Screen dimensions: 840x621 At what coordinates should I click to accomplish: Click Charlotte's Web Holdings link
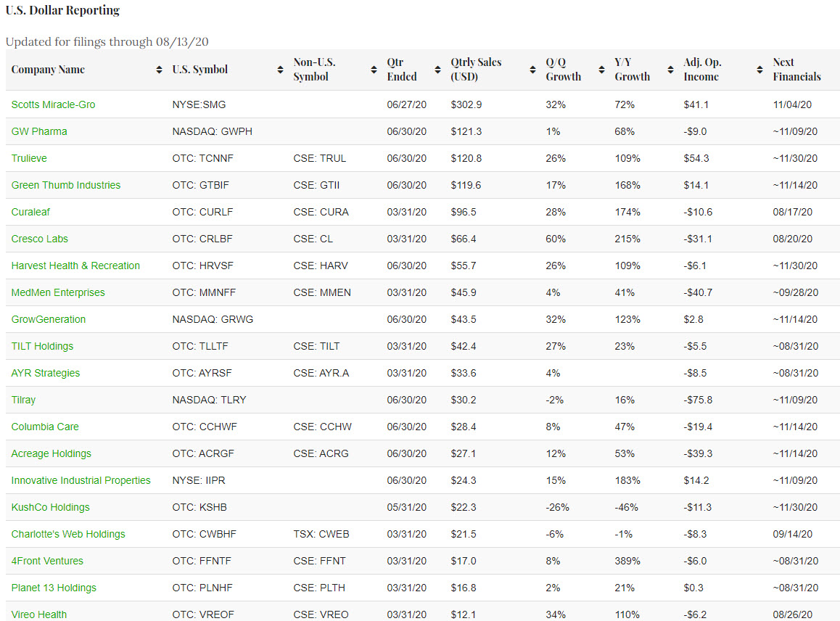[68, 534]
